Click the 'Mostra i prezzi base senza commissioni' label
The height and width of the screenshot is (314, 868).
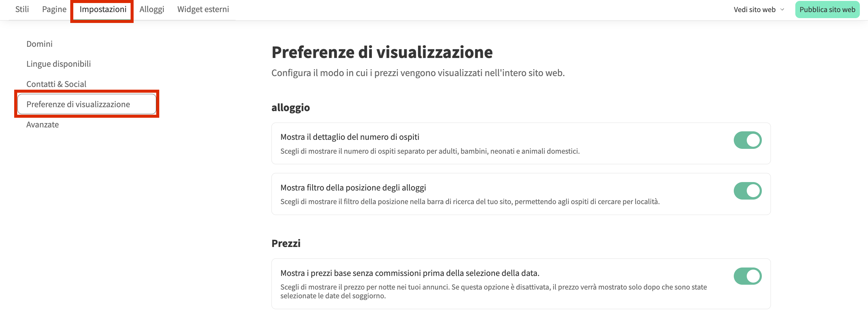(410, 273)
